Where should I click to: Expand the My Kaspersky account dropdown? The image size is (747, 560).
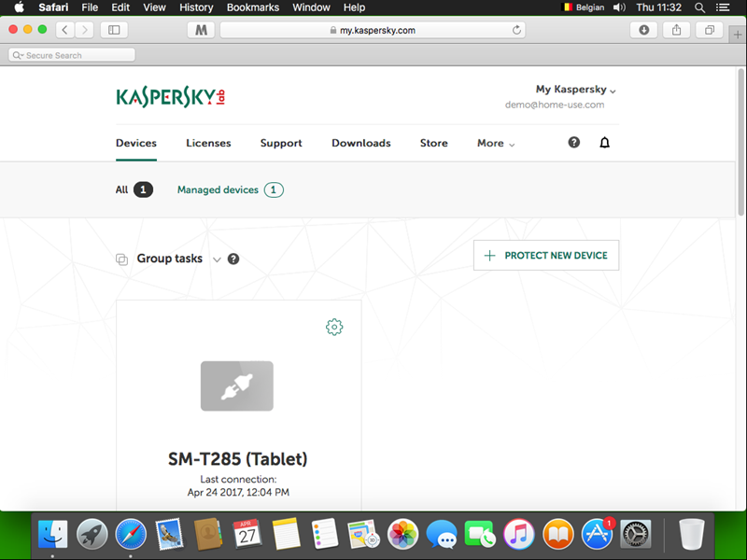(575, 90)
